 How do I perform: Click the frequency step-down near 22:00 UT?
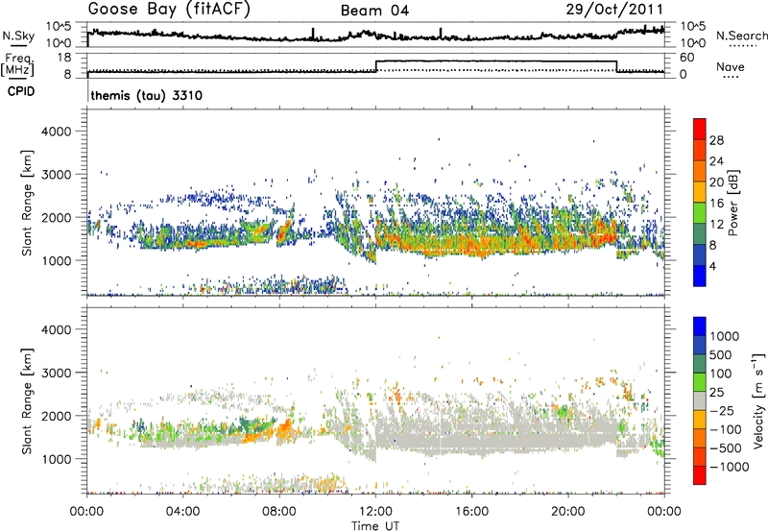tap(616, 66)
